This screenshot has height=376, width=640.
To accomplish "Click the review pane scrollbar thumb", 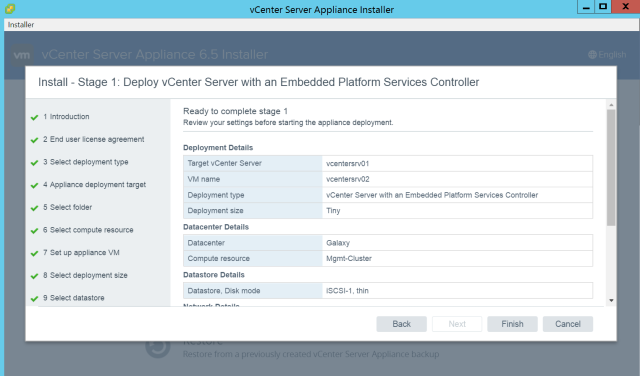I will click(x=611, y=167).
